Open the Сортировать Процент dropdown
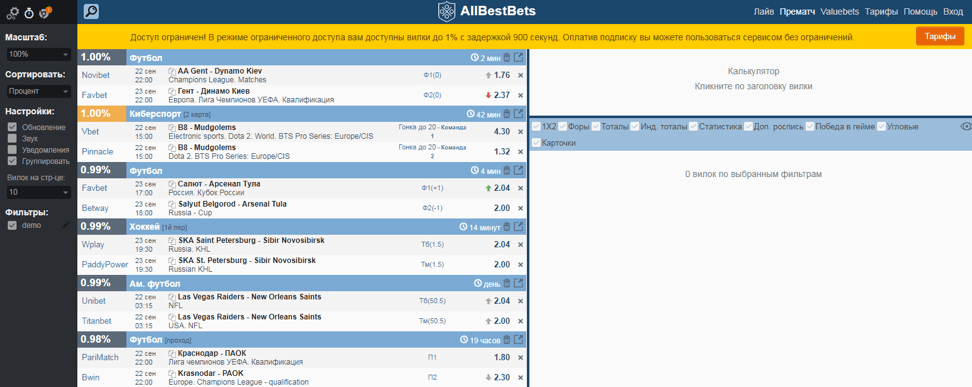This screenshot has width=972, height=387. [40, 92]
